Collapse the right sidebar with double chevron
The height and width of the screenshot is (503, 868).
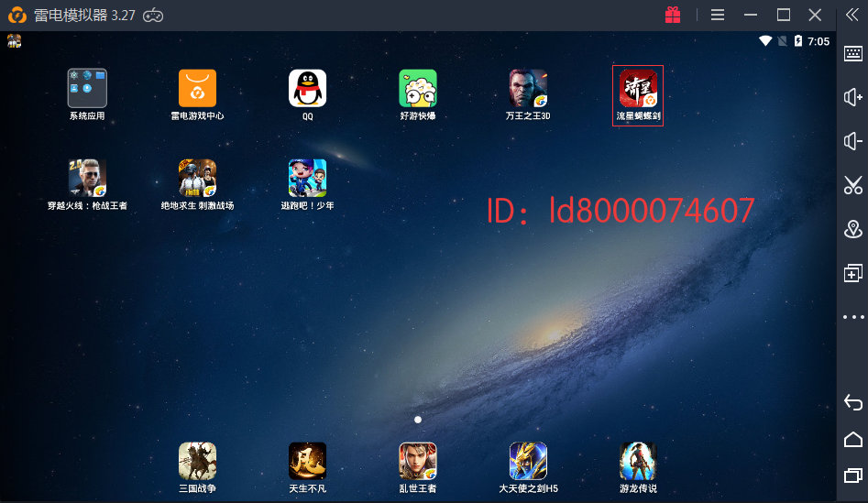coord(852,16)
